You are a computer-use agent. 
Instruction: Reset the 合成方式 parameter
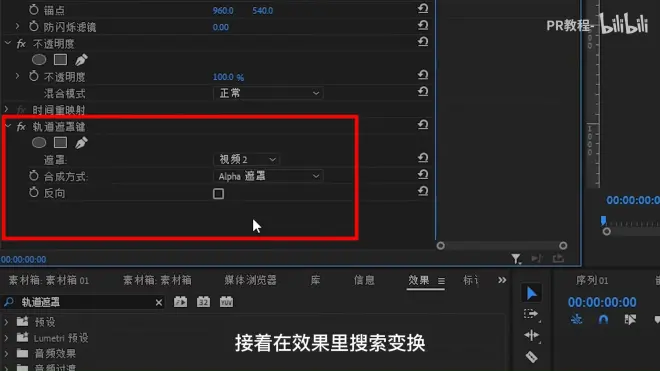423,174
